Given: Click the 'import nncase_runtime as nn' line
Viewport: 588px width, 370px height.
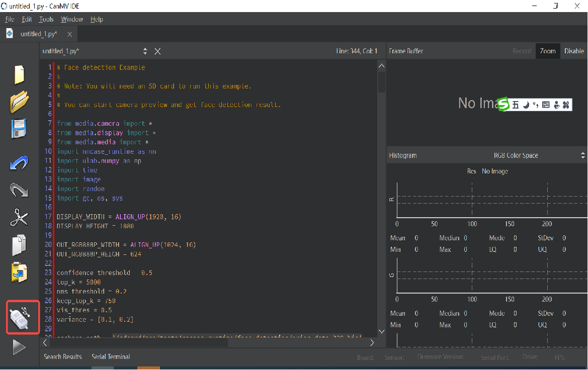Looking at the screenshot, I should (107, 151).
